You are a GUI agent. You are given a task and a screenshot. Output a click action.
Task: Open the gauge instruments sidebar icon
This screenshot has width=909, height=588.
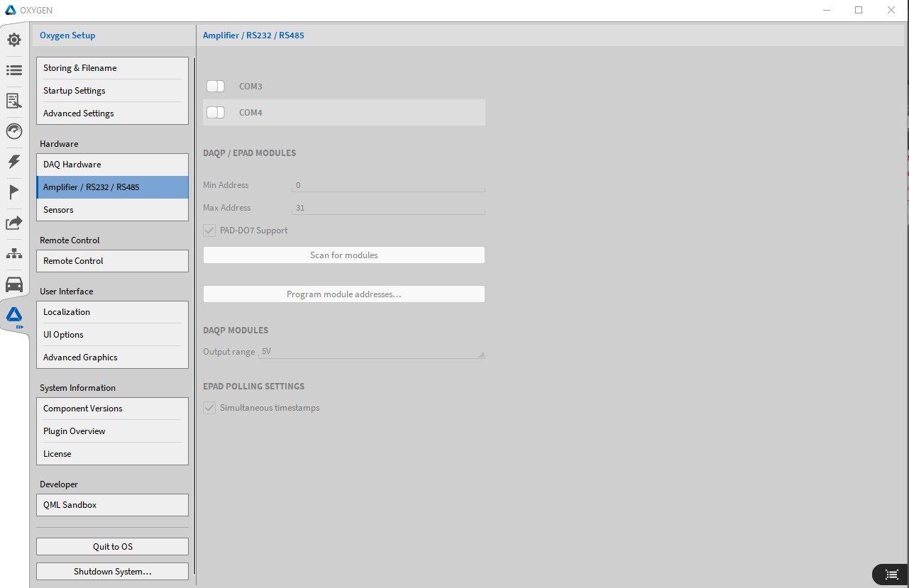click(x=14, y=131)
